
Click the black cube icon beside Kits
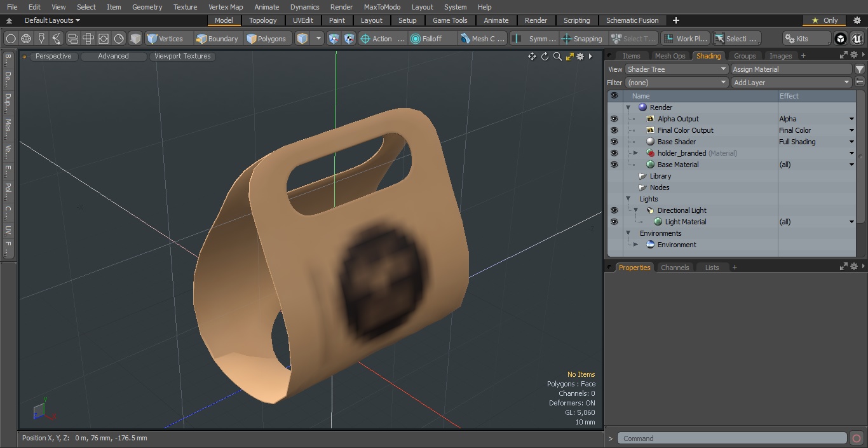pyautogui.click(x=841, y=39)
